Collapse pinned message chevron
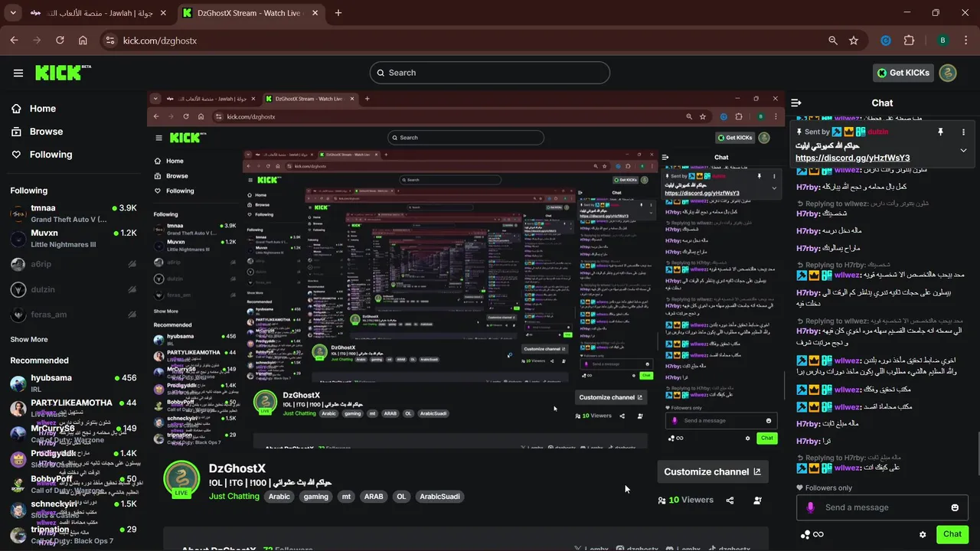This screenshot has width=980, height=551. (963, 151)
